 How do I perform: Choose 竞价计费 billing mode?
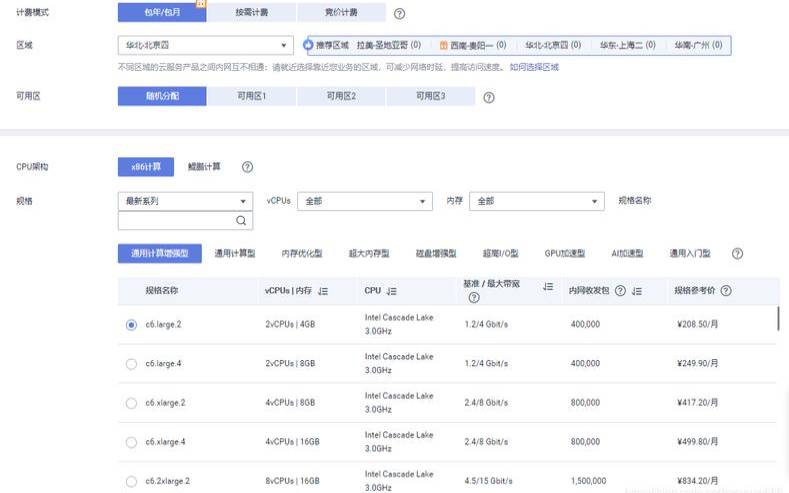(x=341, y=12)
